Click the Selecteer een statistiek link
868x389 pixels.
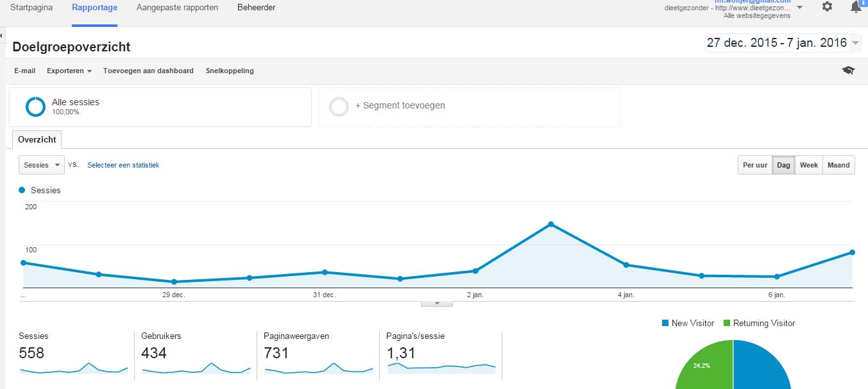pos(123,165)
